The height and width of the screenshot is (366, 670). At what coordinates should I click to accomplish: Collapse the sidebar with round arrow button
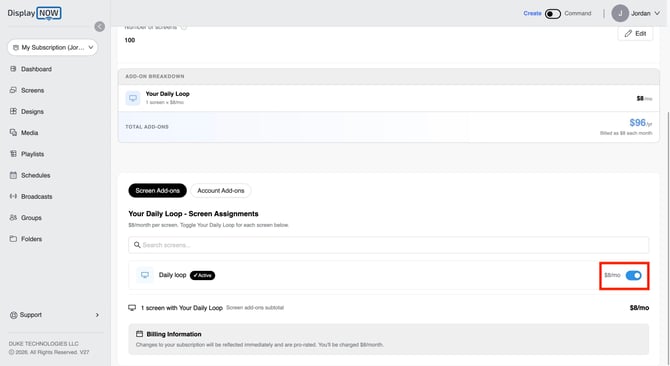(x=100, y=26)
